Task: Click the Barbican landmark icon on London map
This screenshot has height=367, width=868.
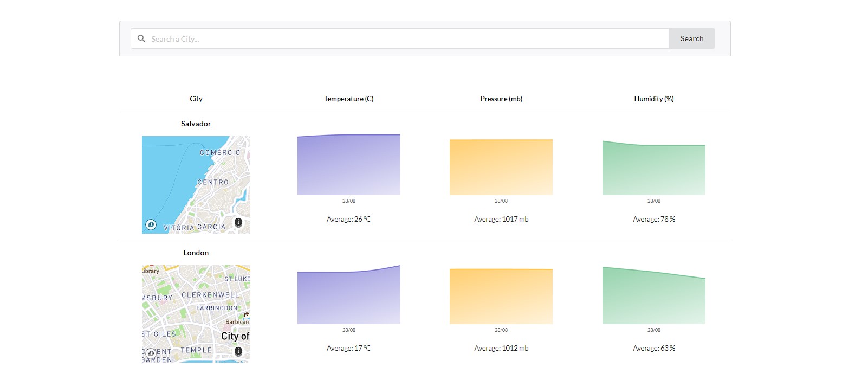Action: click(247, 315)
